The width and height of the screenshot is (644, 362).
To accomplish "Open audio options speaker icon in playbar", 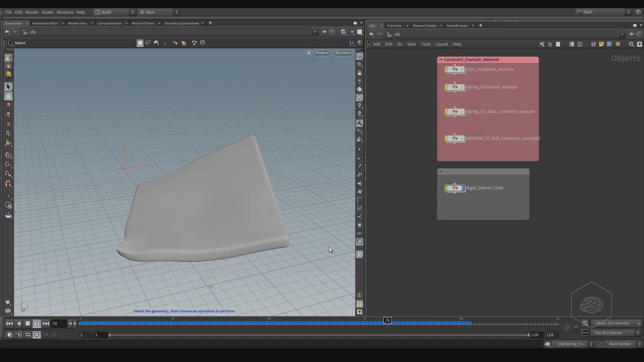I will tap(19, 335).
